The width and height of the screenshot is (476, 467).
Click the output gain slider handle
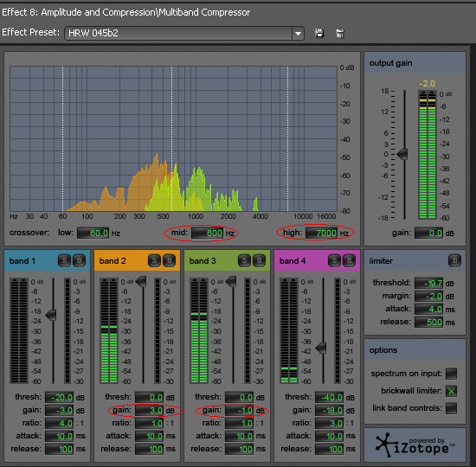(x=402, y=154)
